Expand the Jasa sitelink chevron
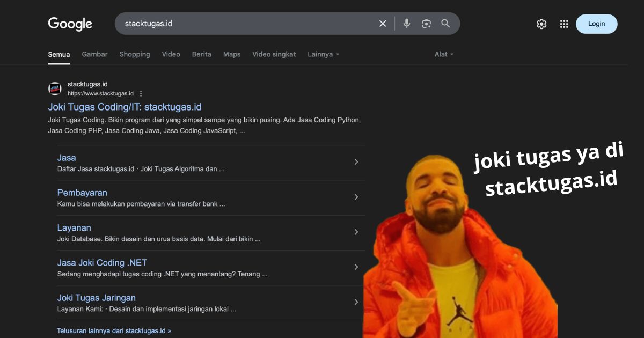 coord(356,161)
